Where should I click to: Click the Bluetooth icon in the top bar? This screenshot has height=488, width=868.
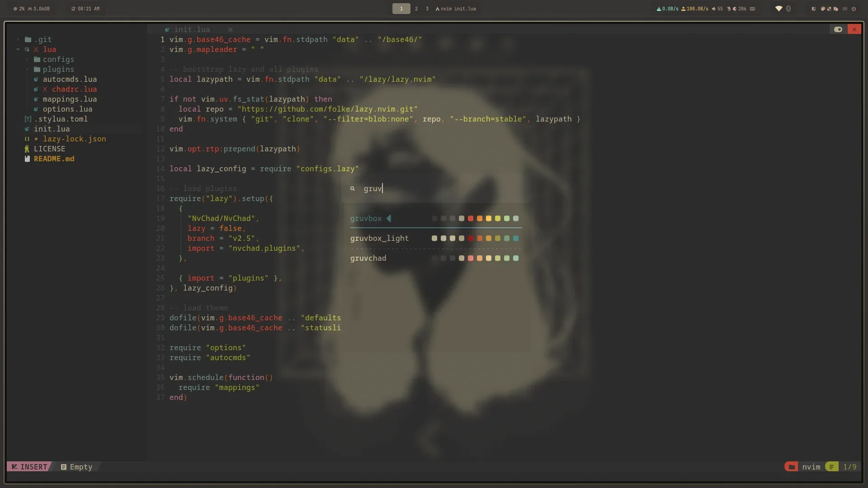[788, 9]
